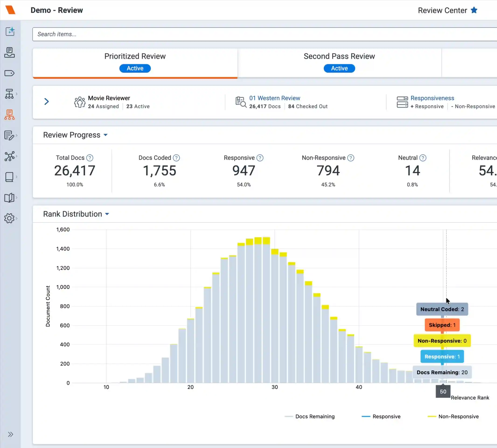The height and width of the screenshot is (448, 497).
Task: Click the 84 Checked Out text
Action: [x=308, y=106]
